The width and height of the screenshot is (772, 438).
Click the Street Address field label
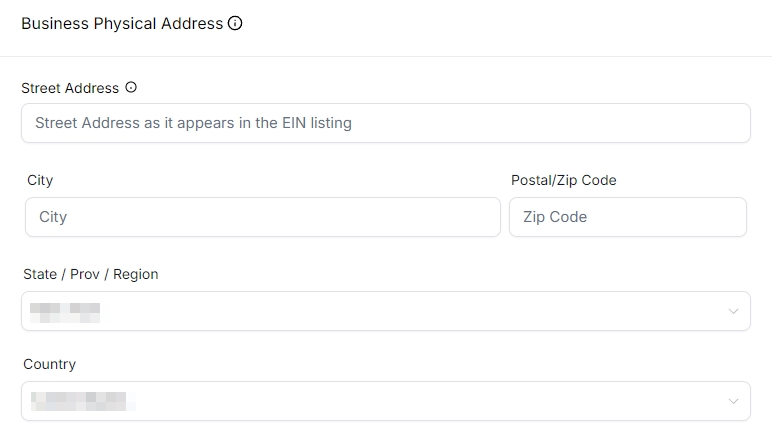pos(70,88)
